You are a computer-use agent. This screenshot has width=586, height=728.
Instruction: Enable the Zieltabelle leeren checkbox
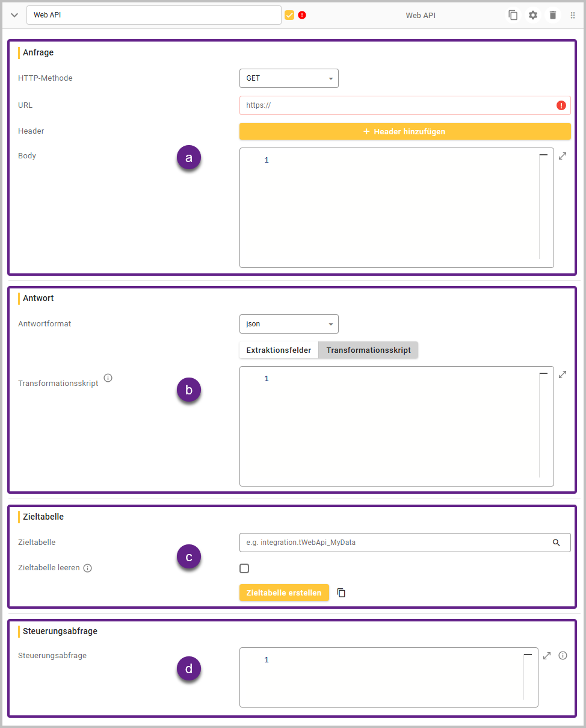pyautogui.click(x=244, y=568)
